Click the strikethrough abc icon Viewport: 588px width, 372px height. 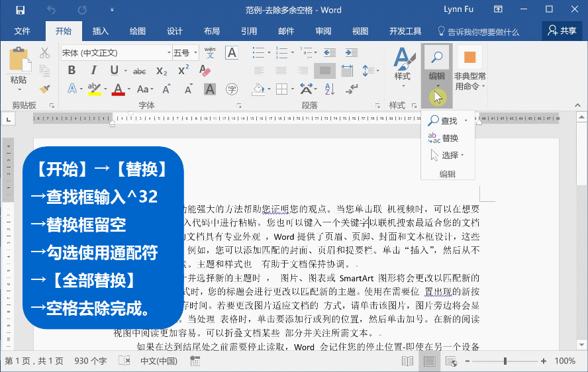click(x=139, y=71)
